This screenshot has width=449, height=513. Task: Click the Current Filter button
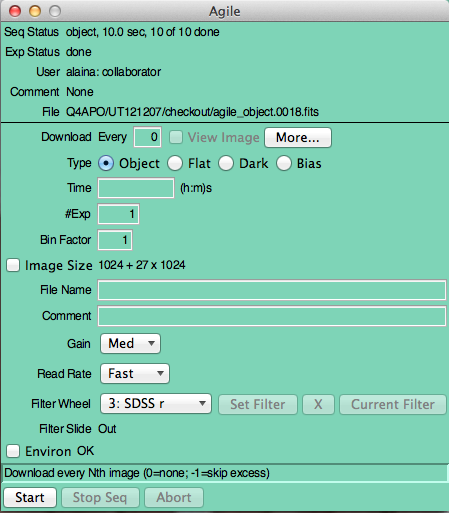[393, 405]
